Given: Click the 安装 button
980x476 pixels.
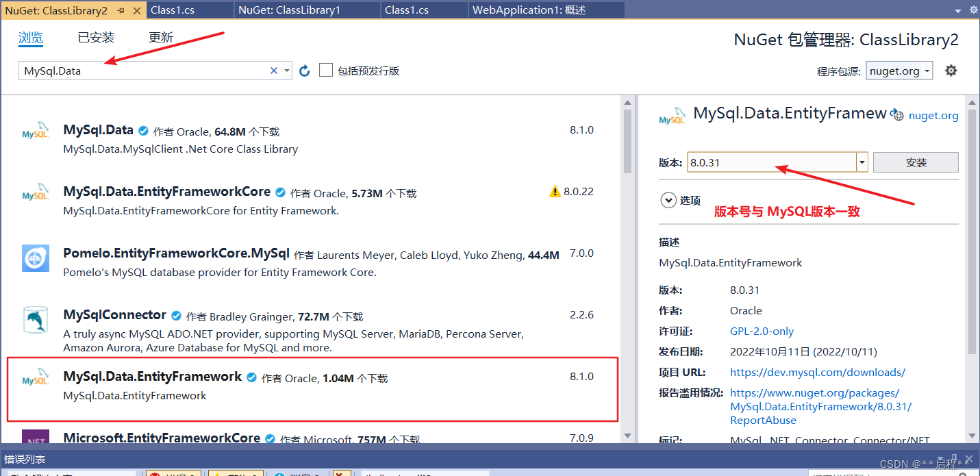Looking at the screenshot, I should [x=915, y=162].
